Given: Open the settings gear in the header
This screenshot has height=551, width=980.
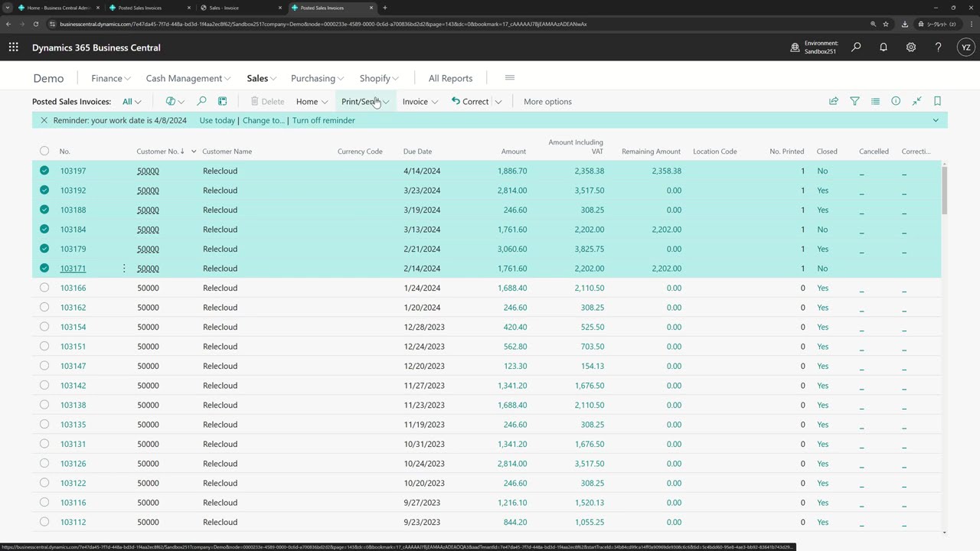Looking at the screenshot, I should [911, 47].
